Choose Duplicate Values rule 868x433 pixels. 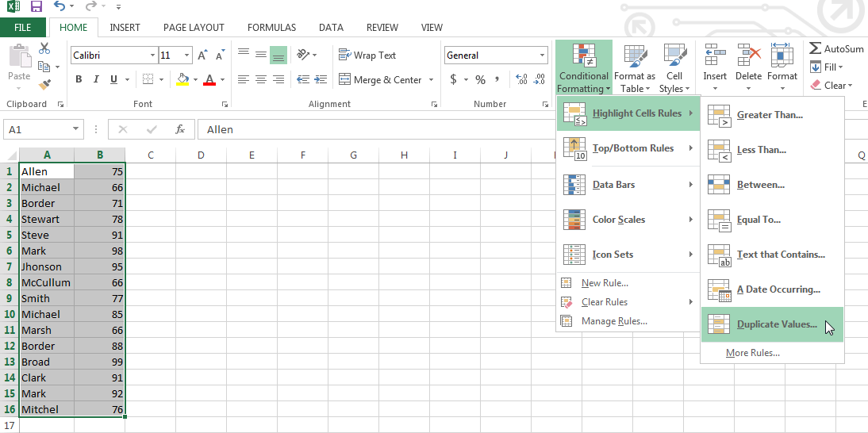[x=772, y=324]
